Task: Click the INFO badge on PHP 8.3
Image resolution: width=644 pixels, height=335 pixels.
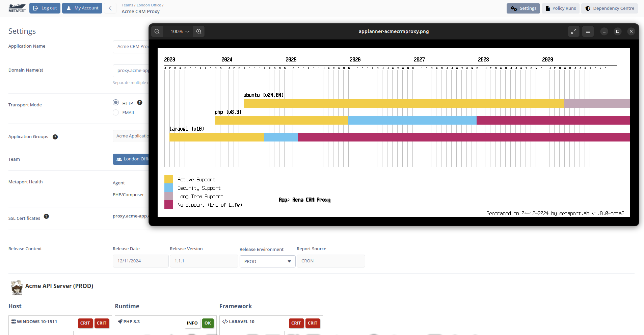Action: (192, 323)
